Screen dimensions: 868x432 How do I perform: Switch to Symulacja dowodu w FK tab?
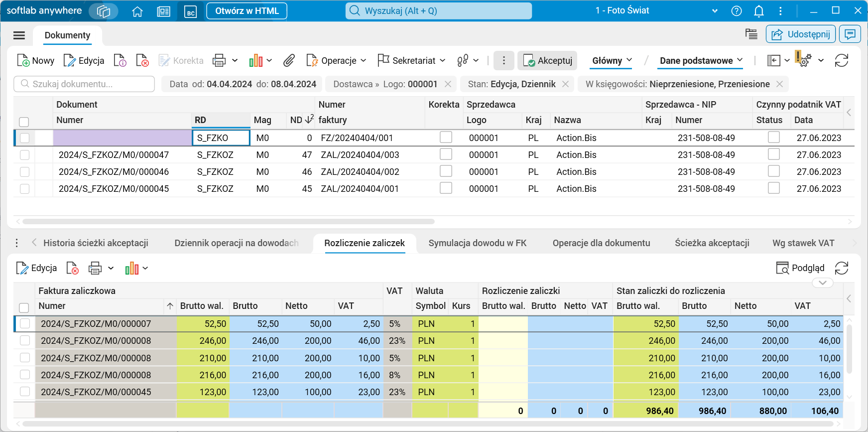477,243
